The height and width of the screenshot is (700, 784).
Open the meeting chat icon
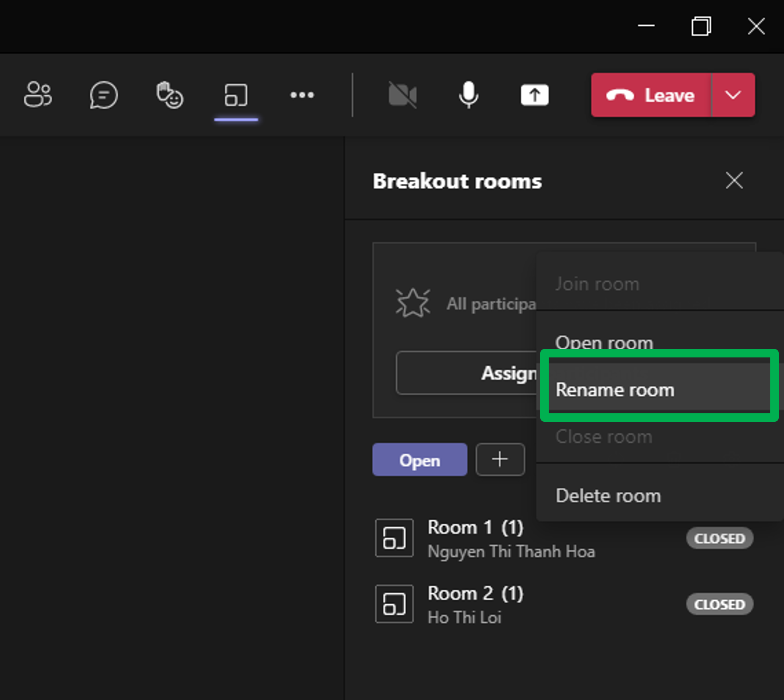pyautogui.click(x=103, y=95)
